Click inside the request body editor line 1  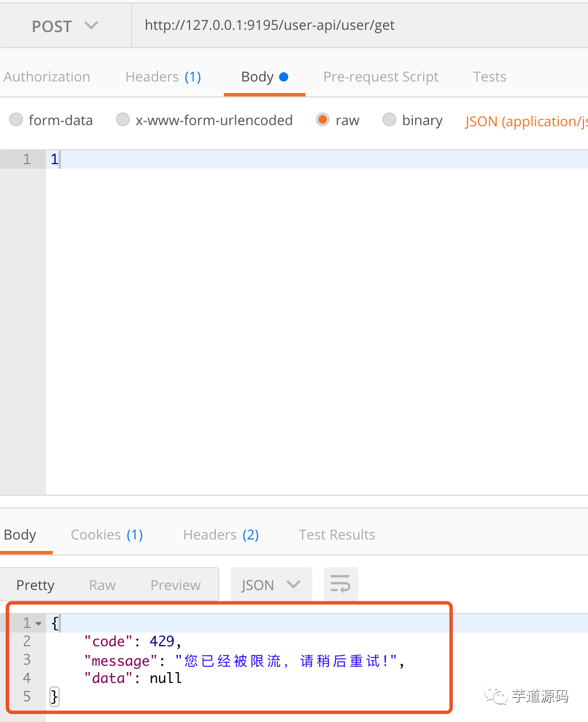click(x=317, y=159)
